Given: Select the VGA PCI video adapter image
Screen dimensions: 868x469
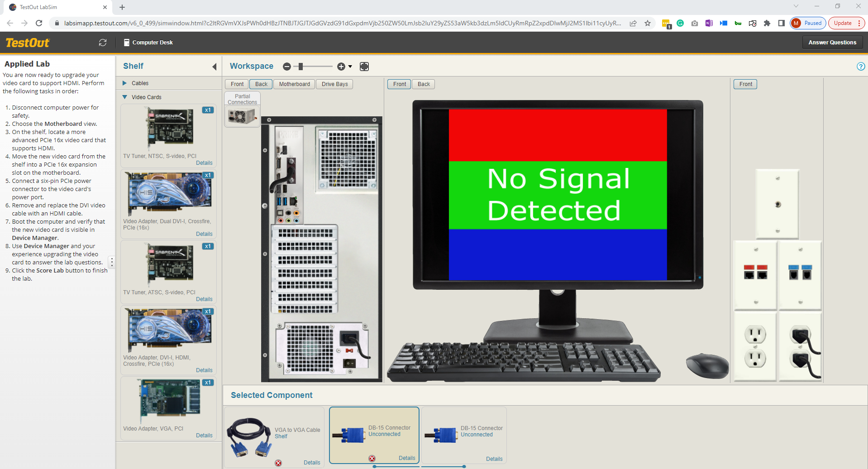Looking at the screenshot, I should 170,401.
